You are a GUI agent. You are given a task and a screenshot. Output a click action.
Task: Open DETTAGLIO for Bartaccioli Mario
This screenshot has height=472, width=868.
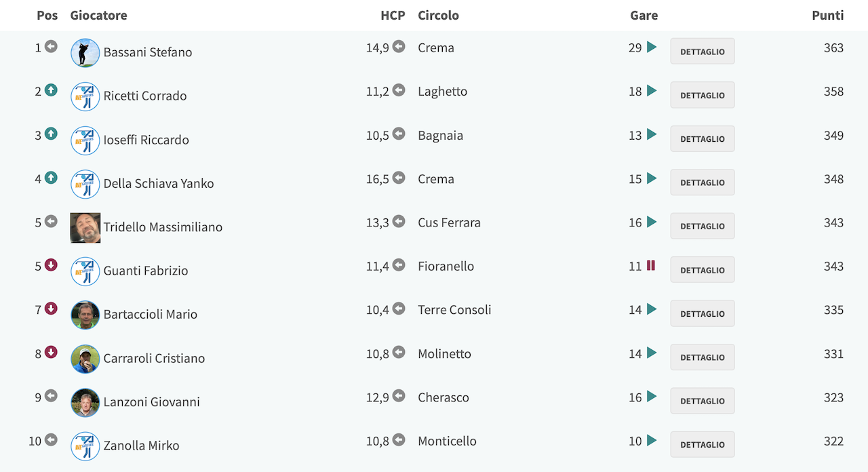tap(703, 313)
